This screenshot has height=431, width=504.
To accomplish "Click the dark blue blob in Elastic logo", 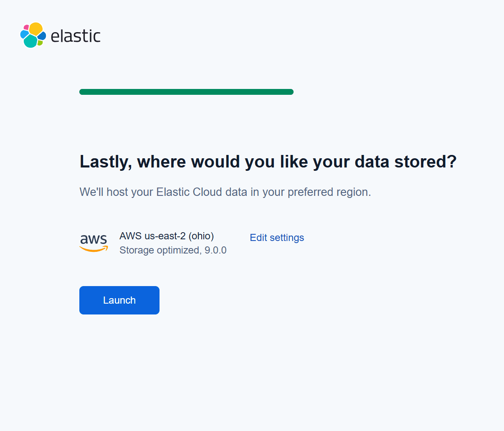I will coord(42,35).
